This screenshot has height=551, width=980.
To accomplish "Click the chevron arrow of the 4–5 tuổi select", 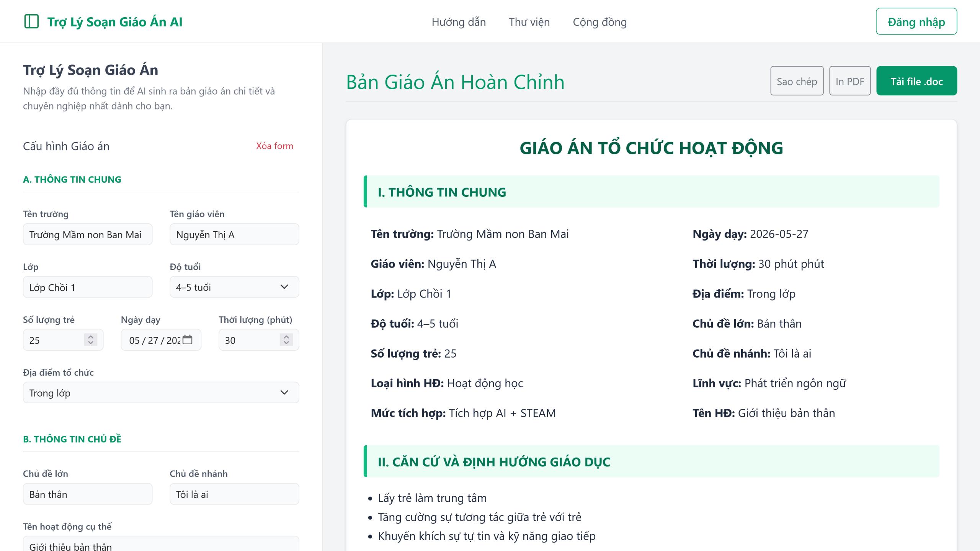I will point(284,287).
